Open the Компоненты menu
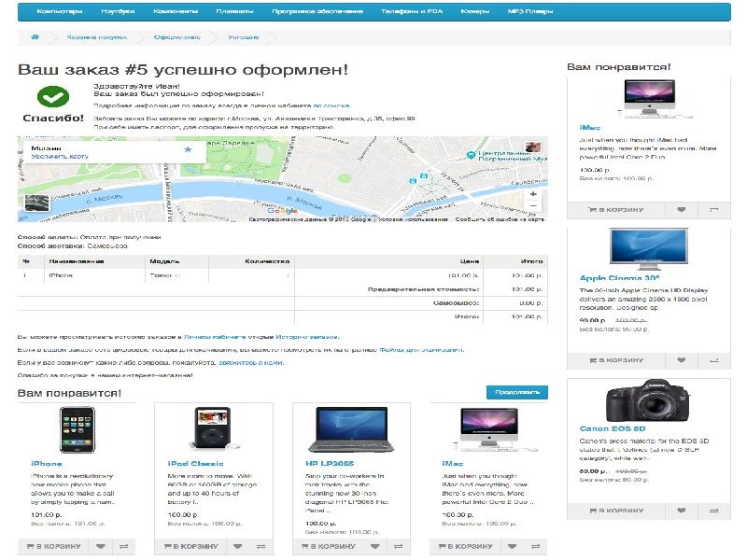Image resolution: width=747 pixels, height=560 pixels. [x=176, y=11]
